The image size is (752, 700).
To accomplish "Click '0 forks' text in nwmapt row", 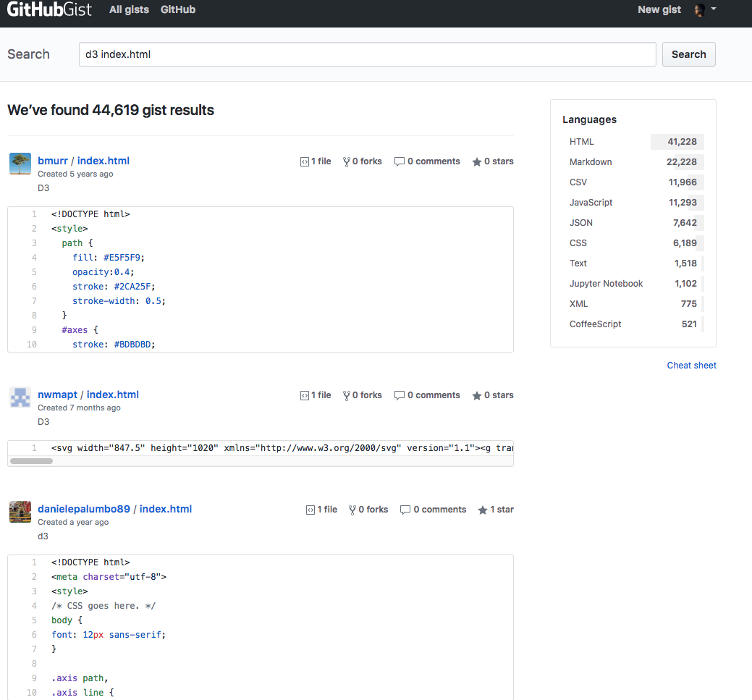I will click(367, 395).
